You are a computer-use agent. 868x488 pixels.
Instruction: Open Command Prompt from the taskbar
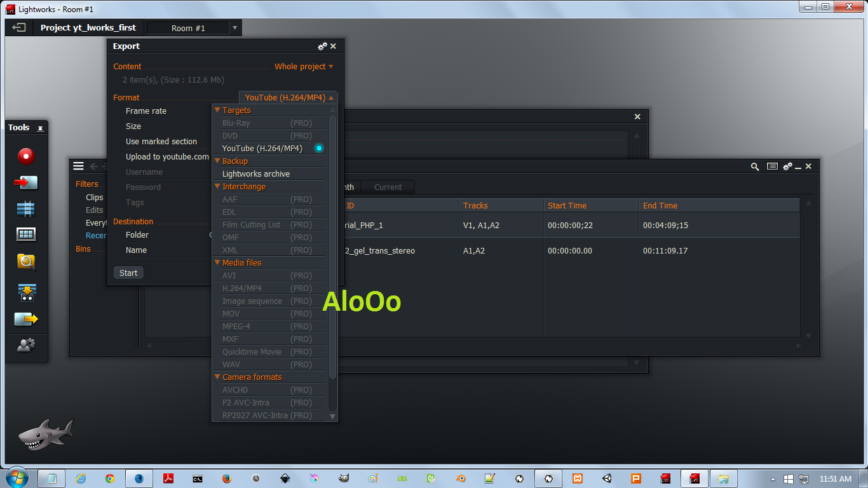(198, 478)
